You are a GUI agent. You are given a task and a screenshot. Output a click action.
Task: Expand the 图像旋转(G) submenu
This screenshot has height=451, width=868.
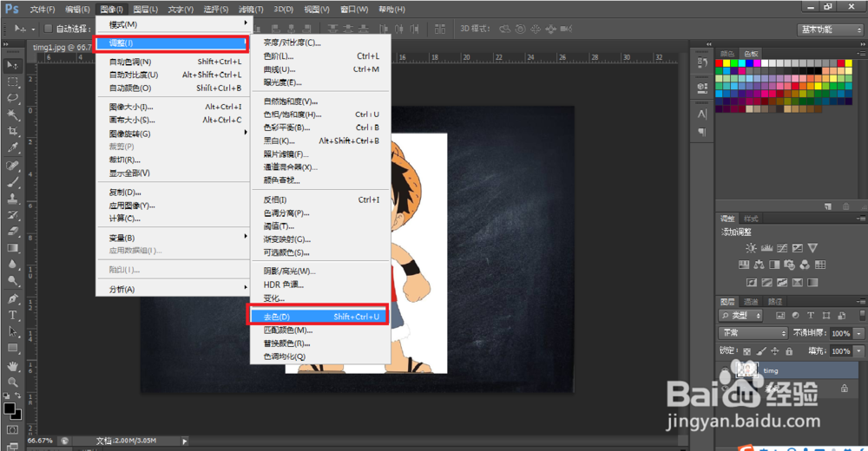pos(174,134)
